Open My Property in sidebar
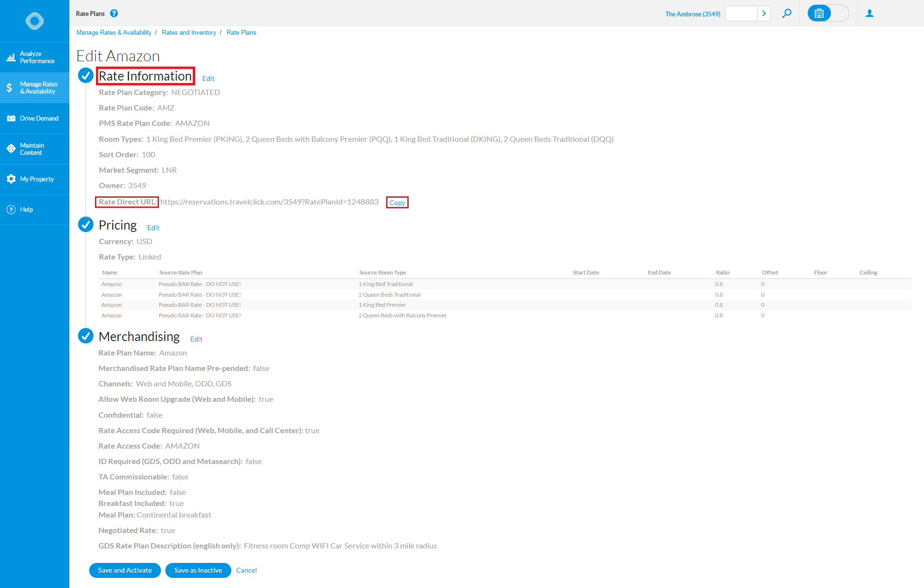This screenshot has height=588, width=924. pyautogui.click(x=35, y=179)
